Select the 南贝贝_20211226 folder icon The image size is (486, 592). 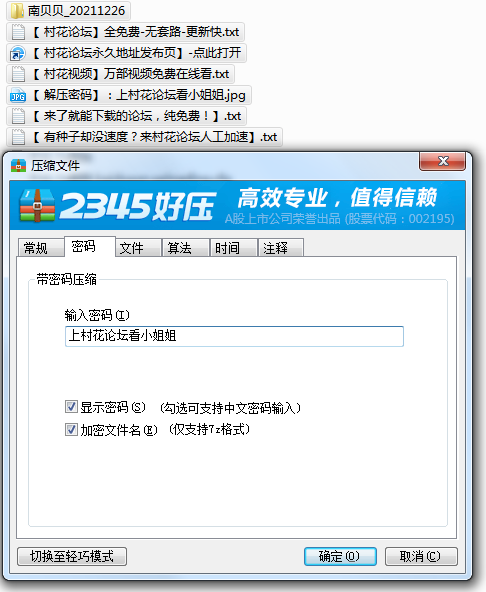pyautogui.click(x=17, y=11)
